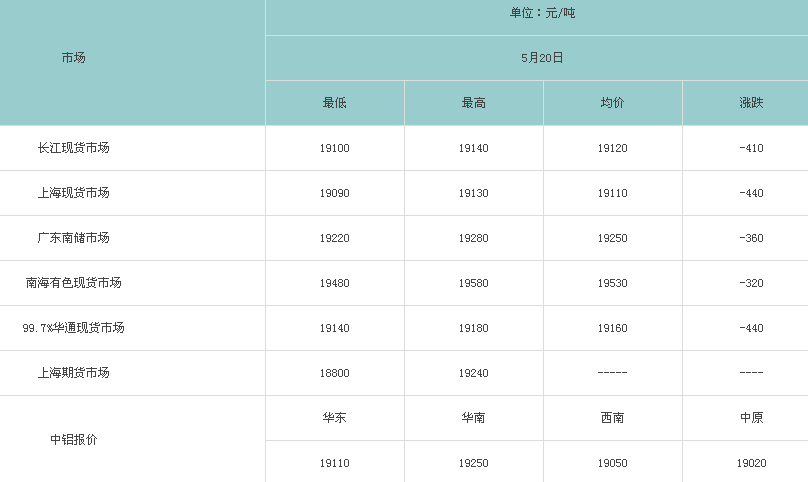Click the 单位：元/吨 unit header

[543, 13]
